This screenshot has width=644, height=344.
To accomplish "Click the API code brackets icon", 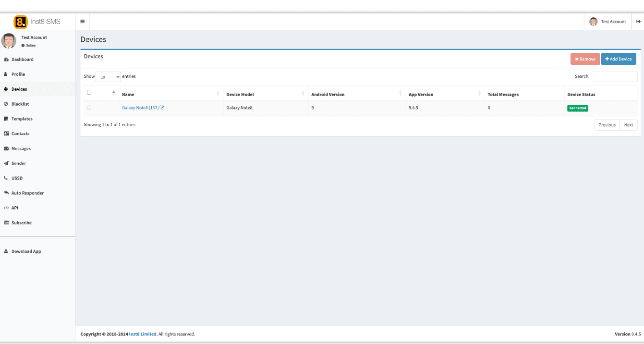I will coord(6,208).
